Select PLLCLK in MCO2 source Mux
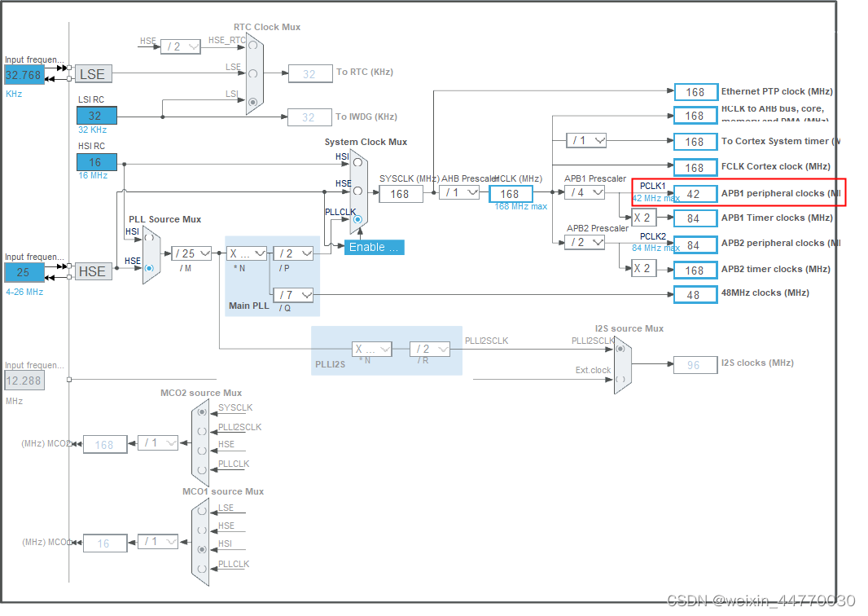The height and width of the screenshot is (616, 868). [202, 470]
